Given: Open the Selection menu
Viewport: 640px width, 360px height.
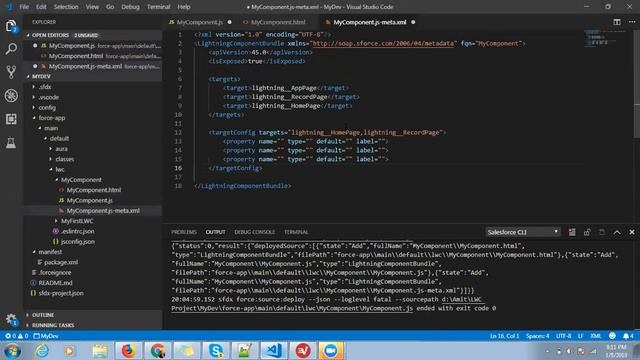Looking at the screenshot, I should click(66, 7).
